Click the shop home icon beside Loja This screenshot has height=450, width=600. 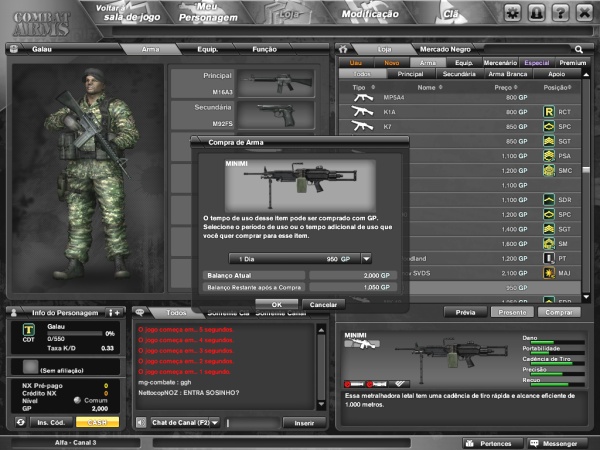pos(343,49)
